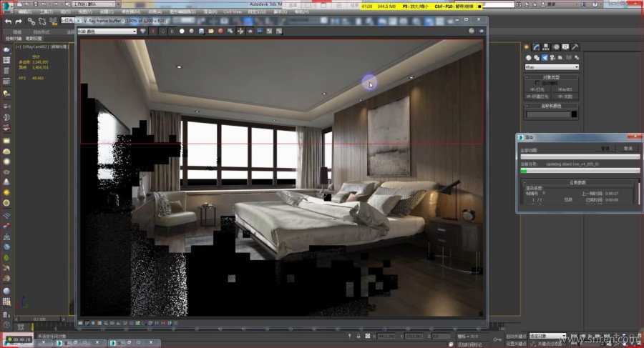Click the VR-环境灯光 button
Image resolution: width=644 pixels, height=348 pixels.
[x=537, y=97]
